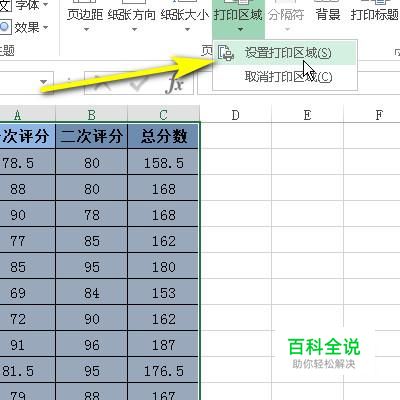Click the cell with value 153
The image size is (400, 400).
click(163, 293)
